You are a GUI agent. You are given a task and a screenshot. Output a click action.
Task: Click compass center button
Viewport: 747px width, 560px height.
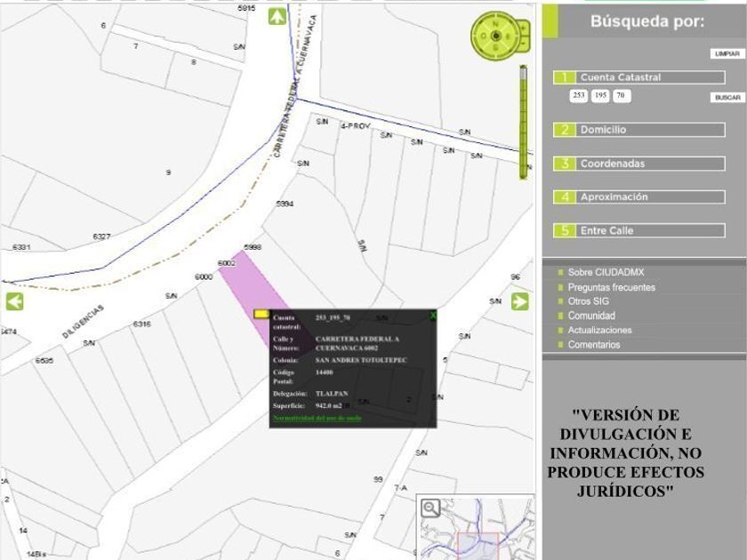coord(495,36)
